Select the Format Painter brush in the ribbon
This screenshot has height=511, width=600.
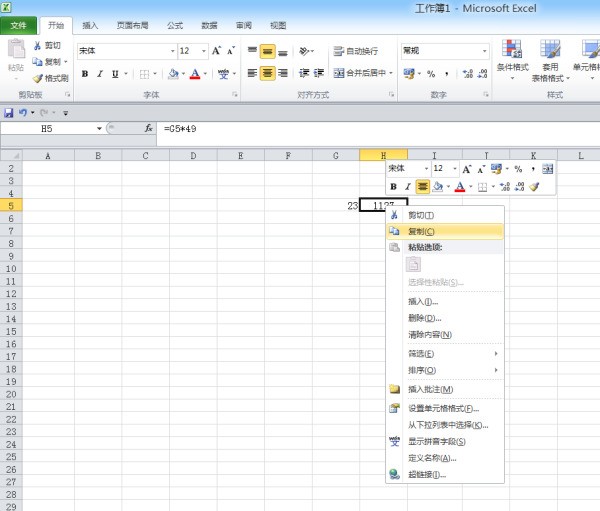(38, 78)
